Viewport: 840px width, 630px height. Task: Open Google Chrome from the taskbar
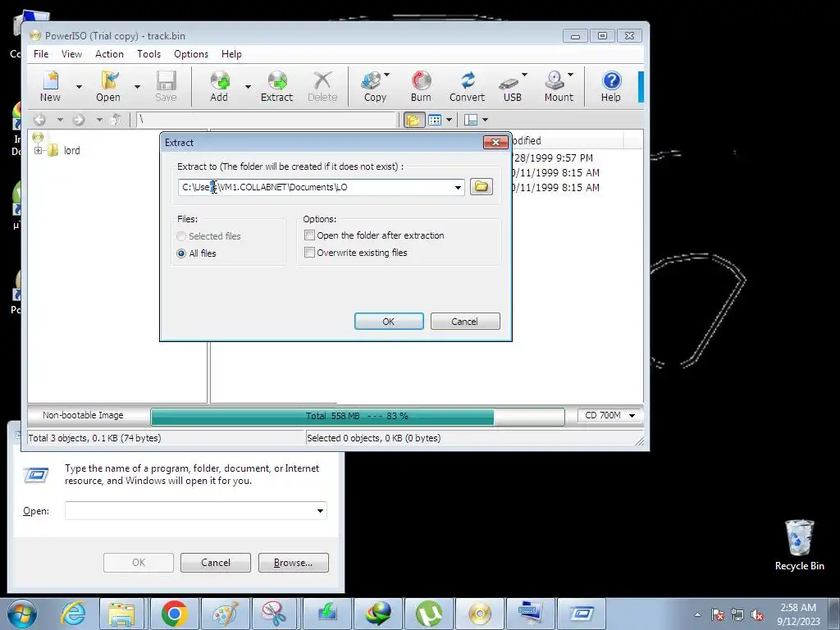point(174,613)
